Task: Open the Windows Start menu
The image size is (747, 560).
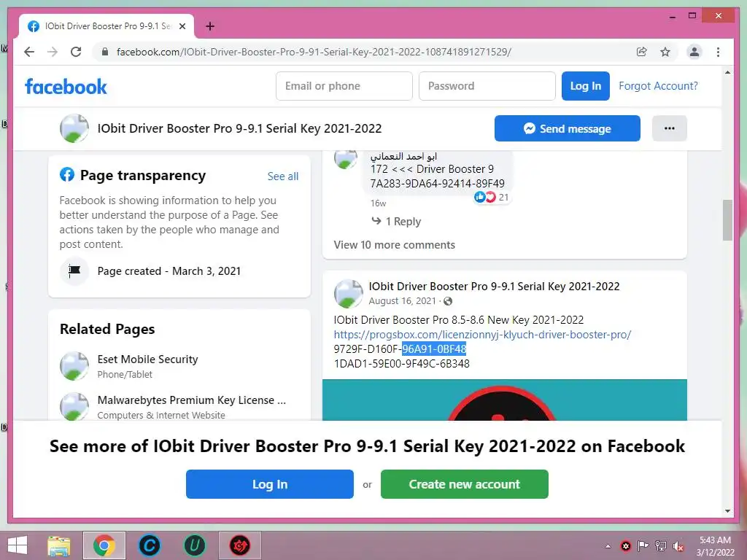Action: pos(18,545)
